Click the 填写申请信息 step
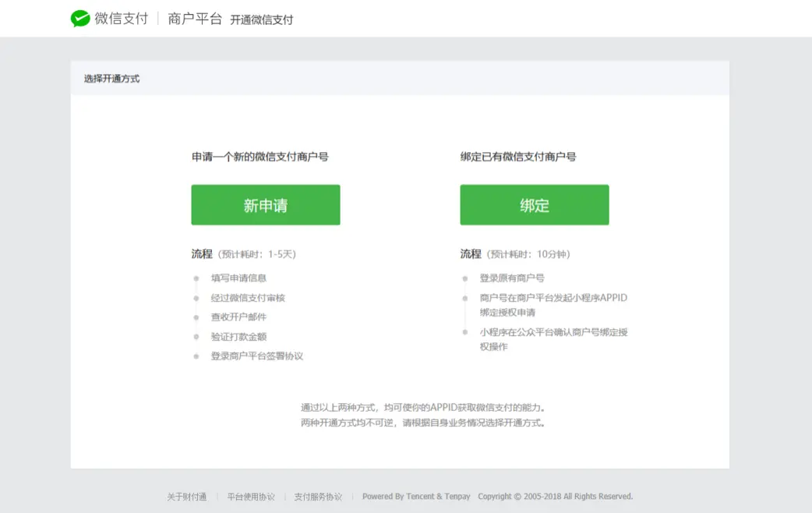Viewport: 812px width, 513px height. pyautogui.click(x=238, y=278)
